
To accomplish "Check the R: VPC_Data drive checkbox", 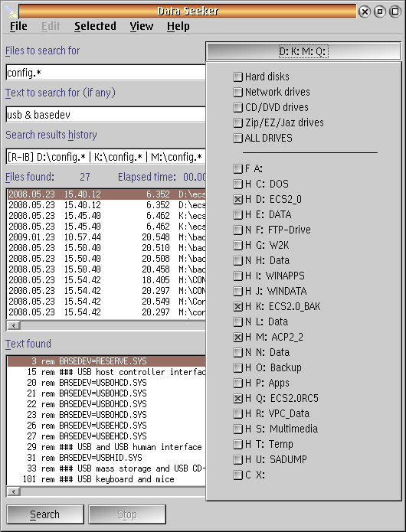I will click(x=238, y=413).
